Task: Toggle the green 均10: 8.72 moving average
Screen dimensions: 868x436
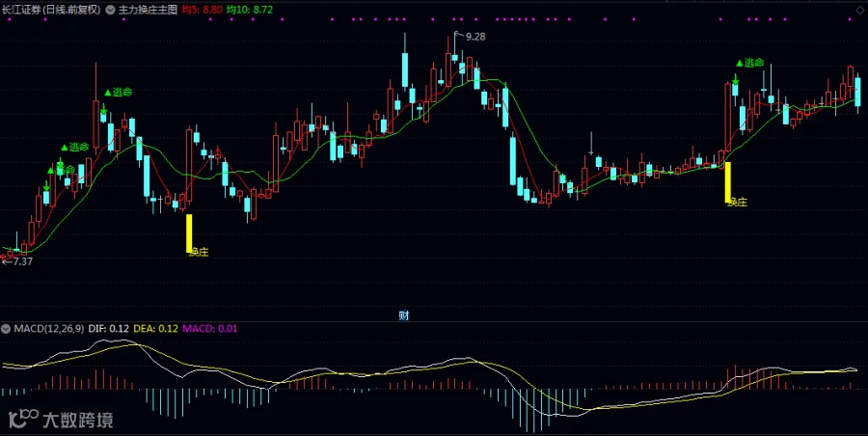Action: pos(250,10)
